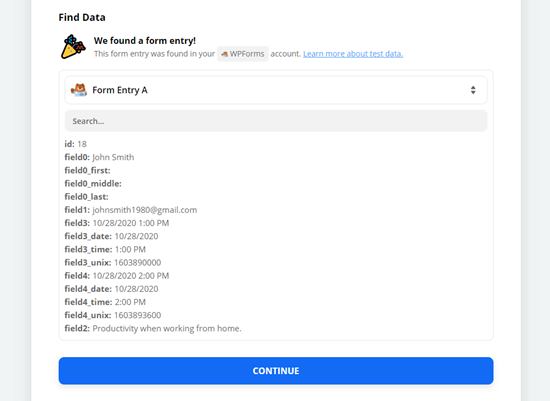Viewport: 550px width, 401px height.
Task: Click the field3_unix 1603890000 value
Action: click(138, 262)
